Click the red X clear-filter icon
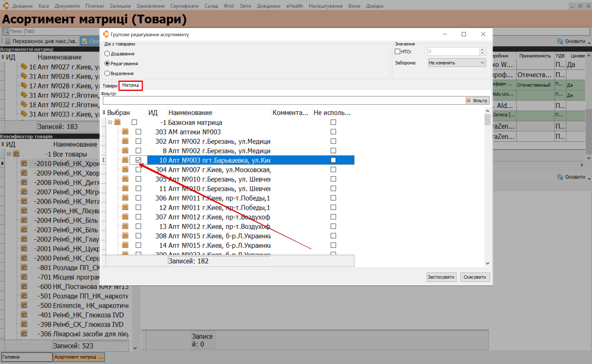Image resolution: width=592 pixels, height=364 pixels. coord(468,101)
